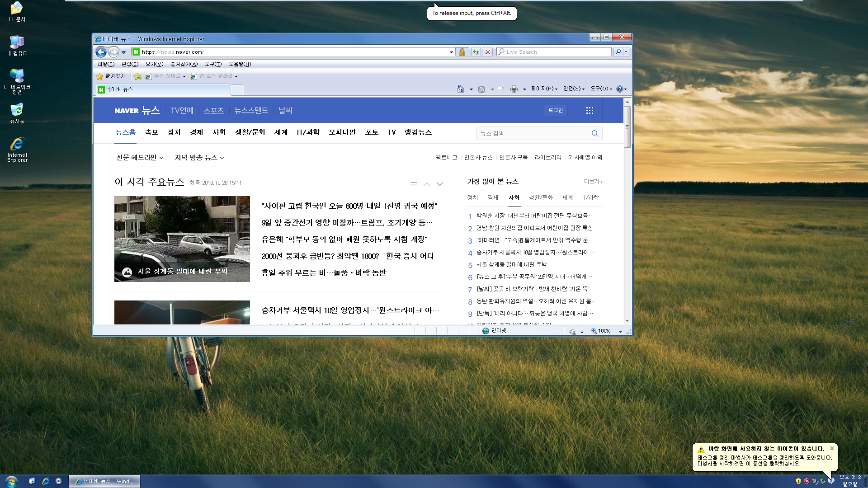
Task: Launch Windows Media Player from quick launch
Action: 58,481
